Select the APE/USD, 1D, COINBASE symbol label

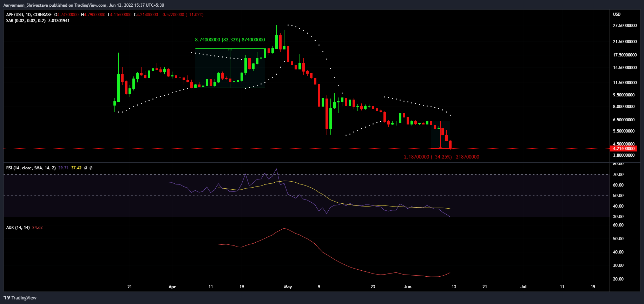coord(29,15)
